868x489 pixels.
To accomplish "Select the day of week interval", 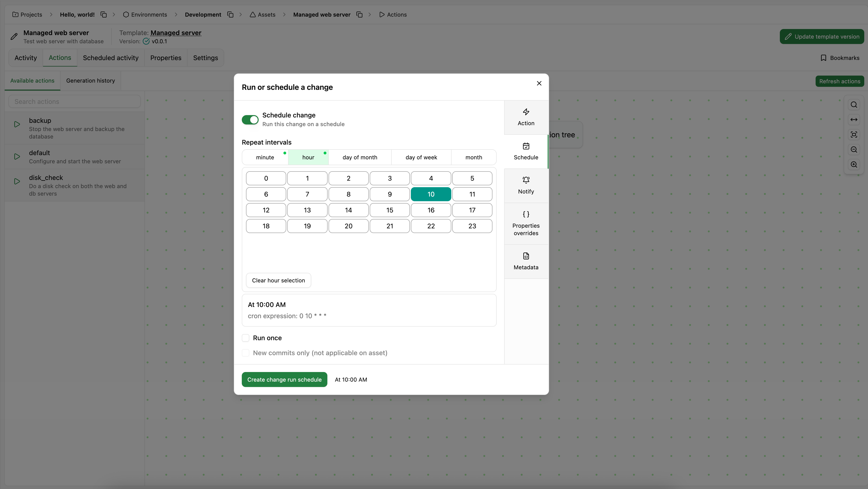I will (x=421, y=157).
